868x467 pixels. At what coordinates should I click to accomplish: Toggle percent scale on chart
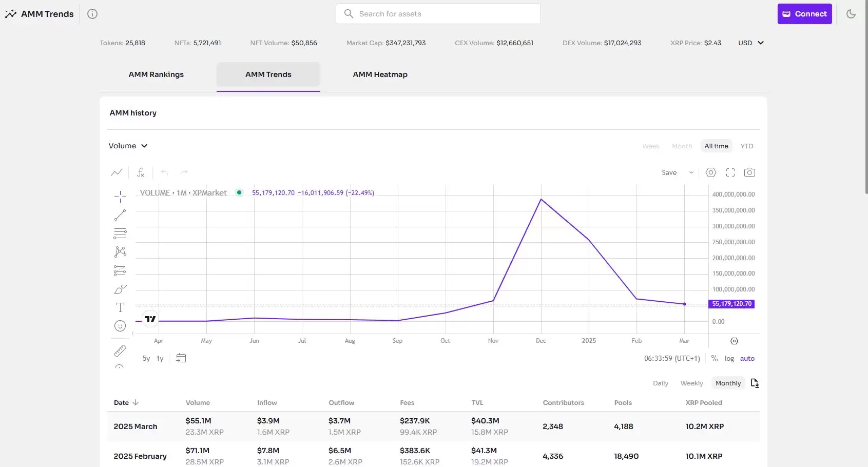coord(714,359)
